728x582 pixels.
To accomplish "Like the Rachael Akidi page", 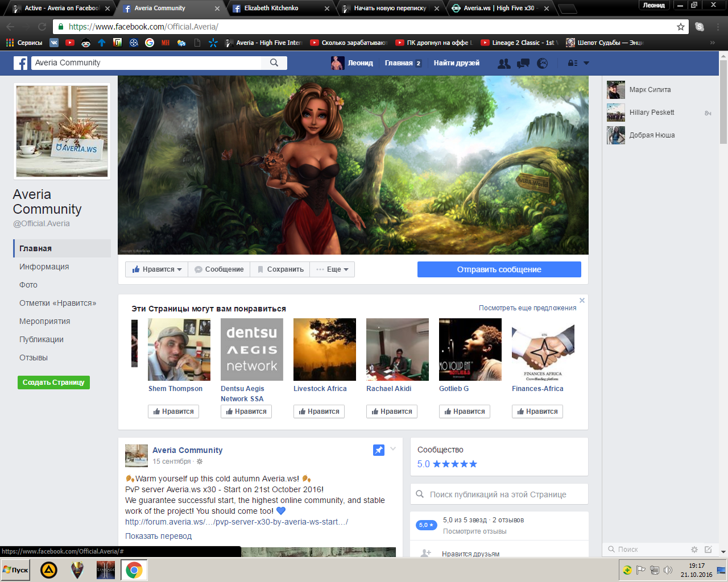I will (x=392, y=411).
